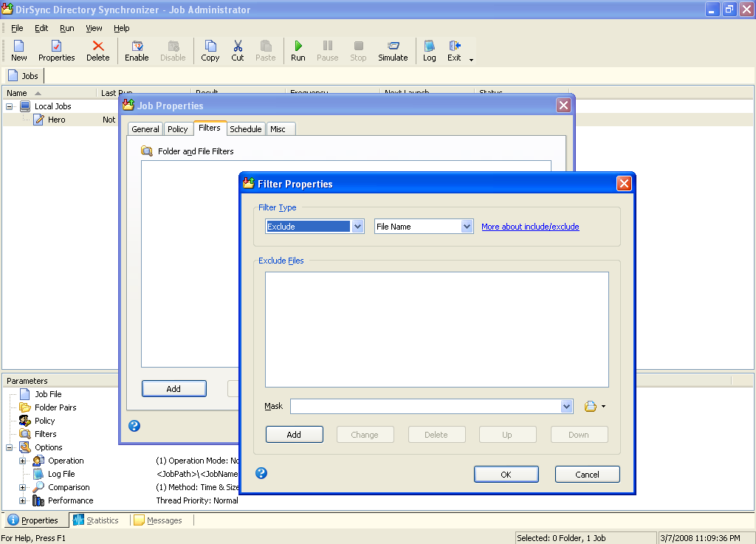Expand the Comparison tree node

(x=23, y=488)
